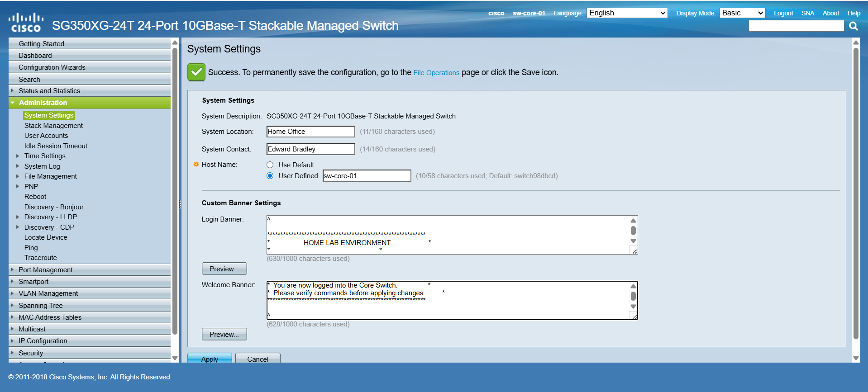Open the Language dropdown
The height and width of the screenshot is (392, 868).
click(x=627, y=13)
